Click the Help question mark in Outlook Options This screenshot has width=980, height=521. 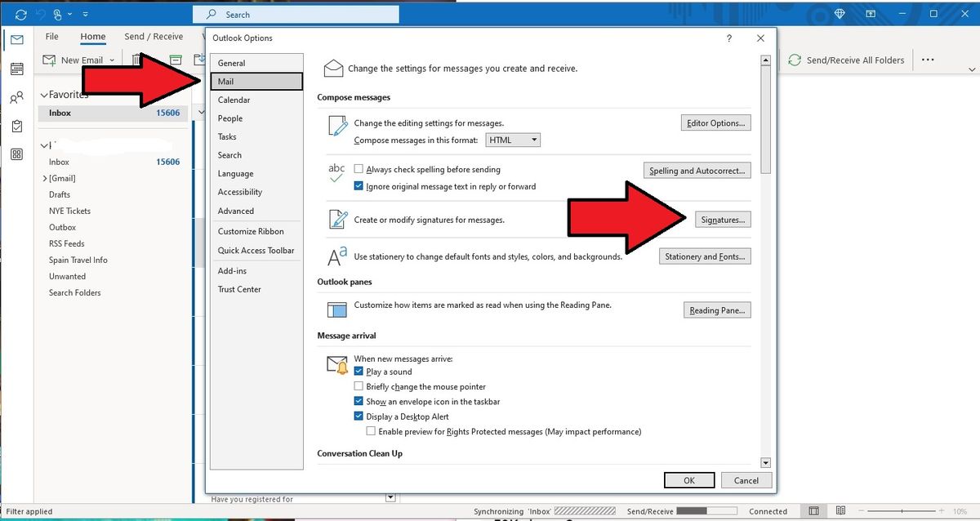[x=728, y=38]
